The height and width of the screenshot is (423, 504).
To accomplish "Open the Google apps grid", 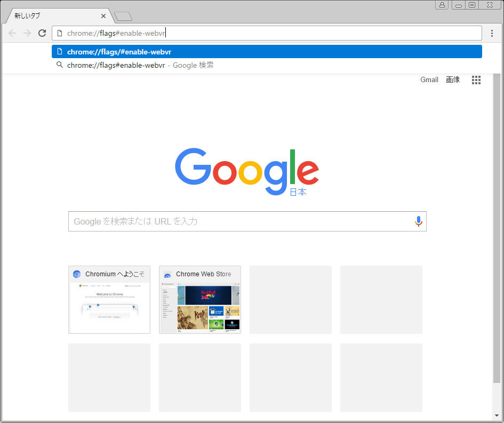I will (x=476, y=79).
